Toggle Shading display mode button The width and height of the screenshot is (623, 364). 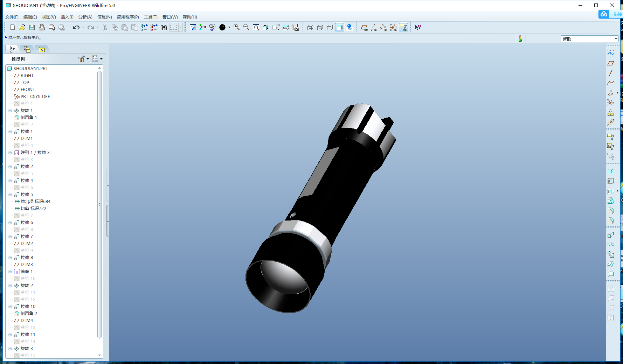[339, 27]
